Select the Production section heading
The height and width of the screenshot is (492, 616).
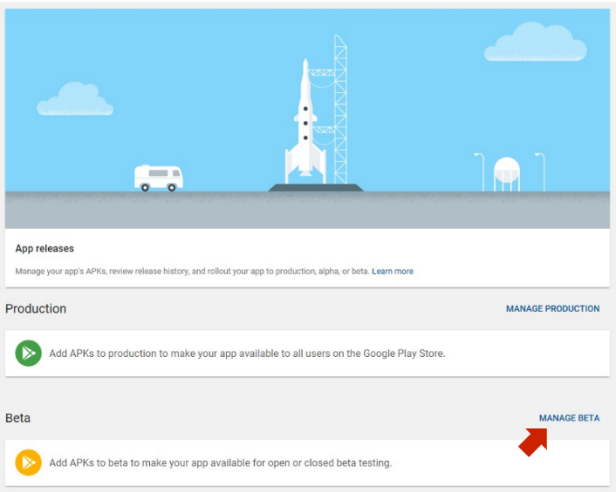(36, 309)
